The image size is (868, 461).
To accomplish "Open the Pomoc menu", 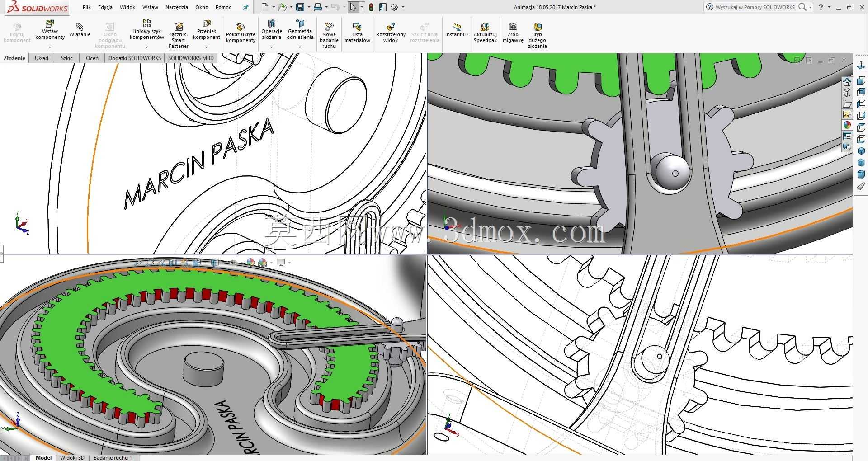I will [x=223, y=7].
